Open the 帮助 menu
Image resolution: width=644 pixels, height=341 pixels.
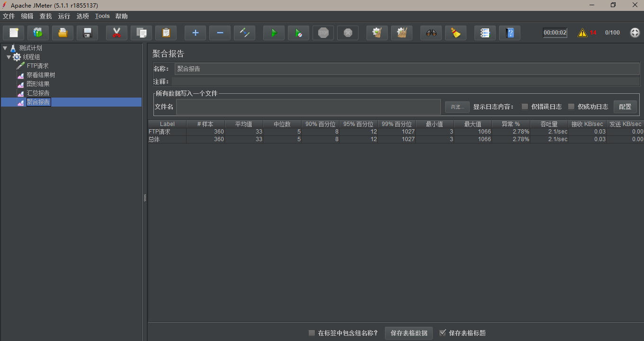click(x=121, y=16)
